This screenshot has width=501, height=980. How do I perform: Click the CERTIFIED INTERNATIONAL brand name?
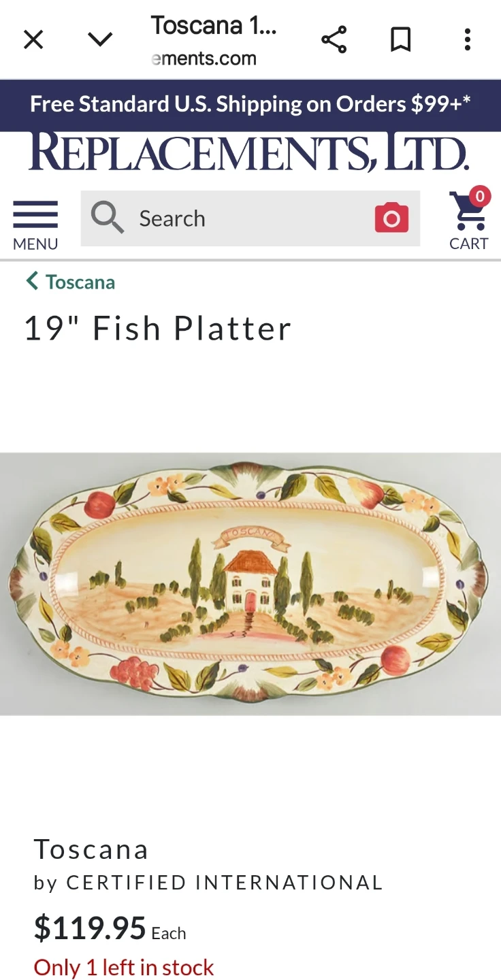coord(225,883)
